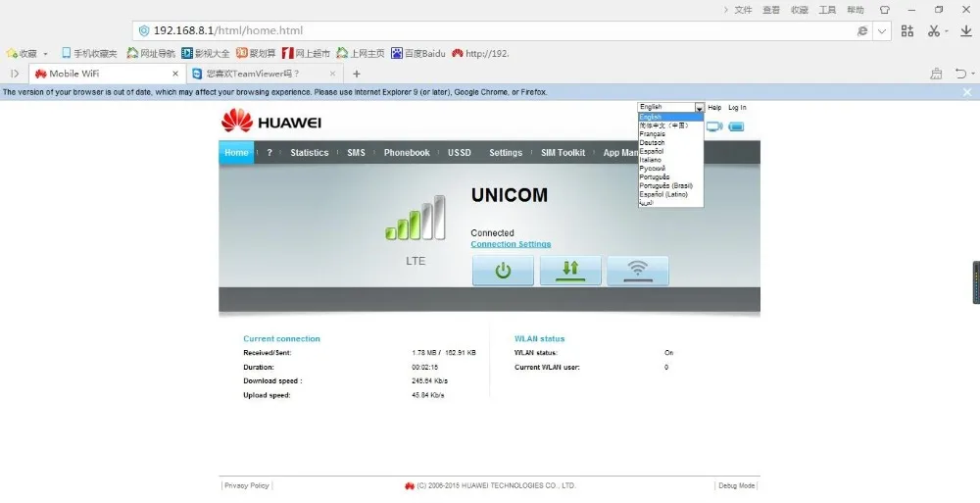Expand the hidden menu chevron before 文件
The height and width of the screenshot is (503, 980).
pos(725,10)
